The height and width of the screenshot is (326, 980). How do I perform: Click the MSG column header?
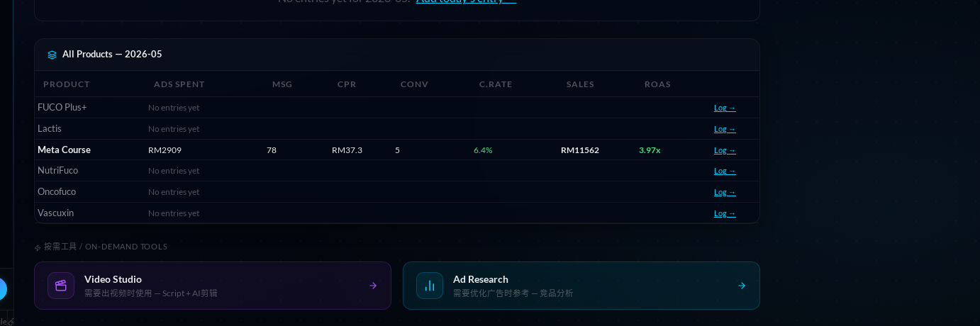282,84
